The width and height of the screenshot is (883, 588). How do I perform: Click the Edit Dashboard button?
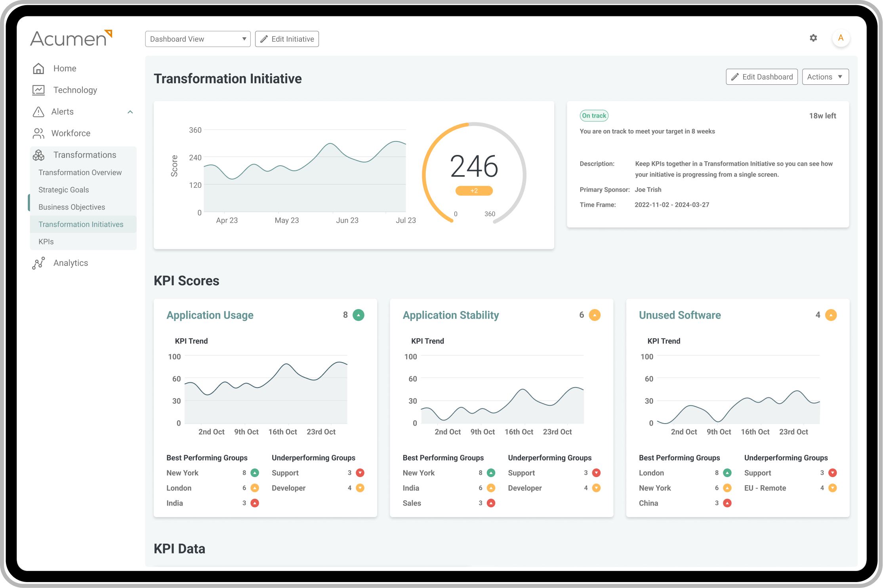pos(761,76)
